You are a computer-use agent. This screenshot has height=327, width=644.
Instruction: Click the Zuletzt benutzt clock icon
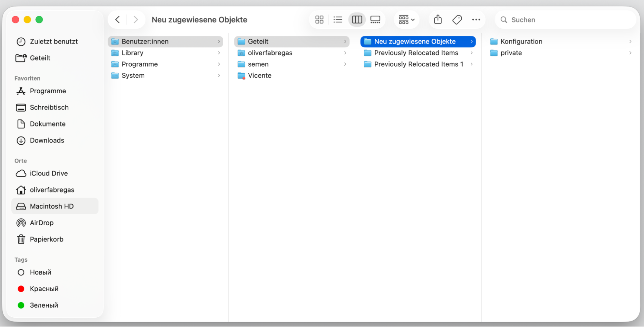click(21, 42)
